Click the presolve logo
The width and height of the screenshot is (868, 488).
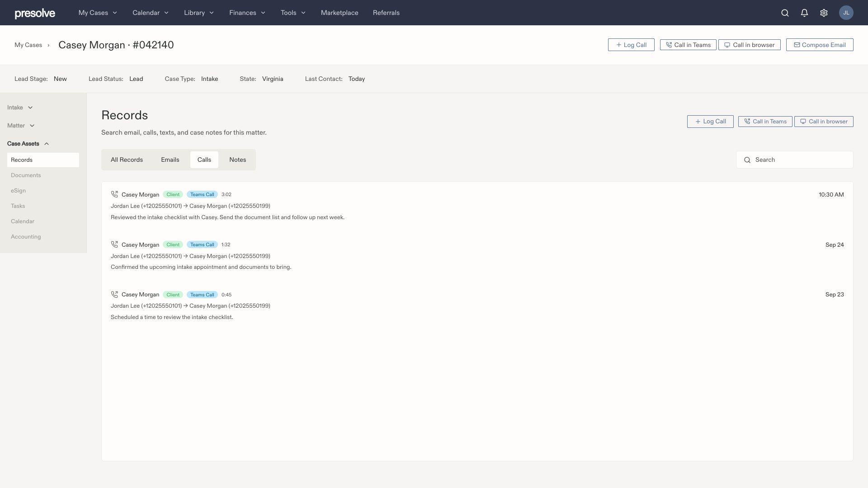click(x=35, y=13)
